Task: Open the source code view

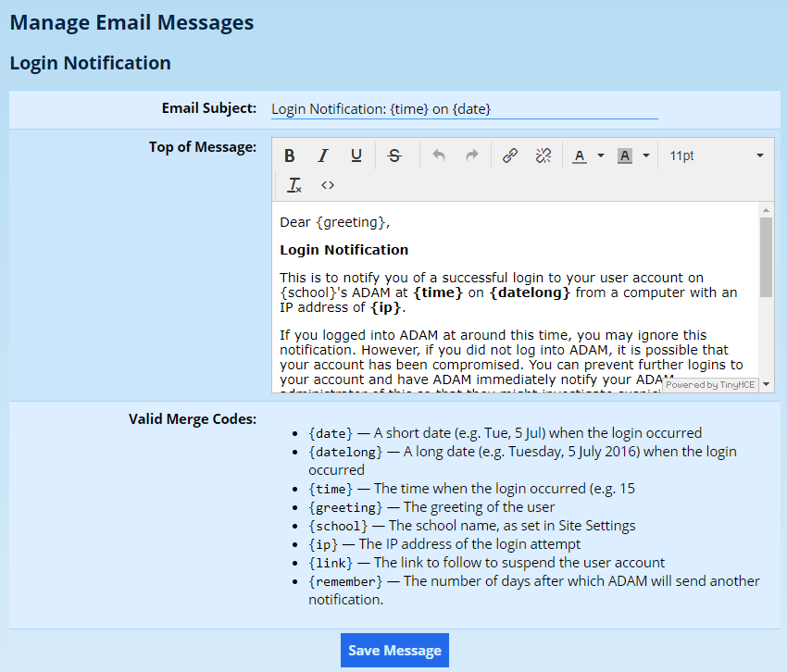Action: [328, 185]
